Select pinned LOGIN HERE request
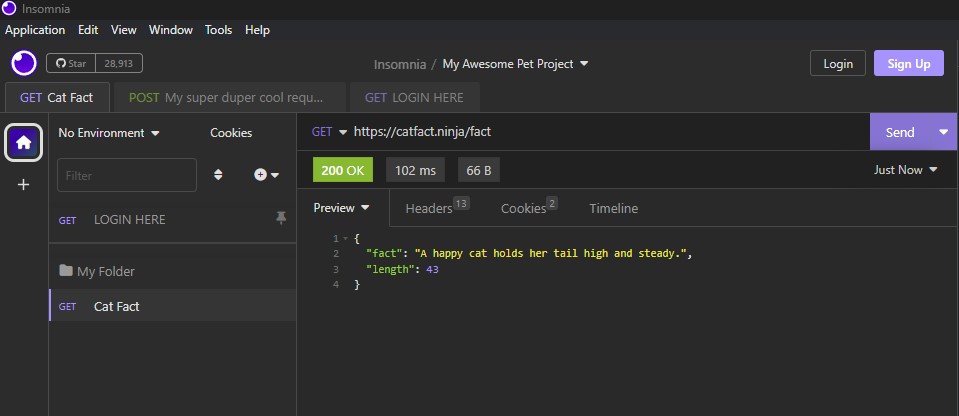 pos(172,220)
